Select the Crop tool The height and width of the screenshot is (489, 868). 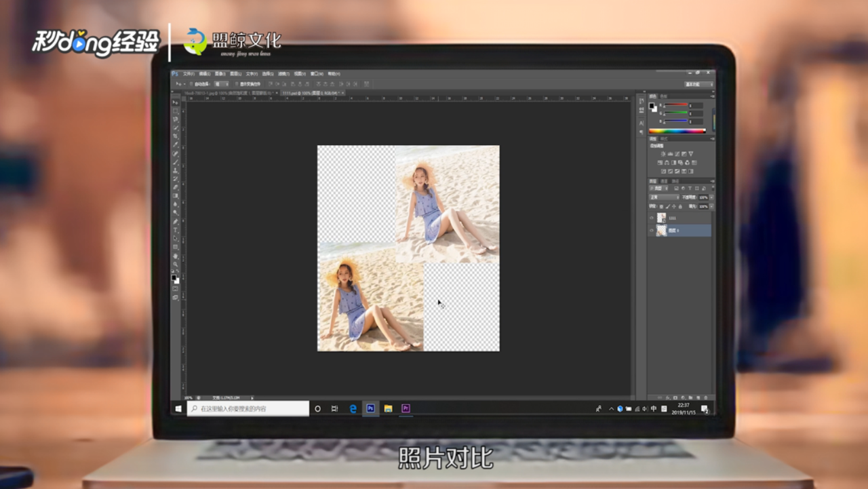click(x=176, y=136)
